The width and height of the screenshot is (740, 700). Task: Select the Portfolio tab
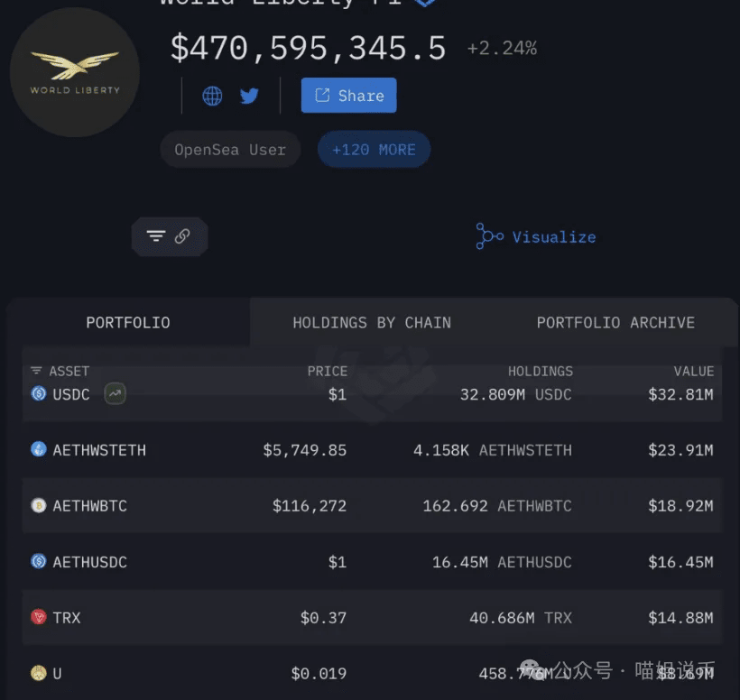click(128, 323)
